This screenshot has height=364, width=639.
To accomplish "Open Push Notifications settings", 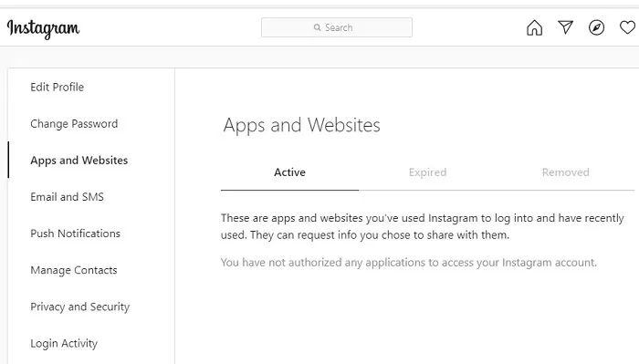I will tap(76, 234).
